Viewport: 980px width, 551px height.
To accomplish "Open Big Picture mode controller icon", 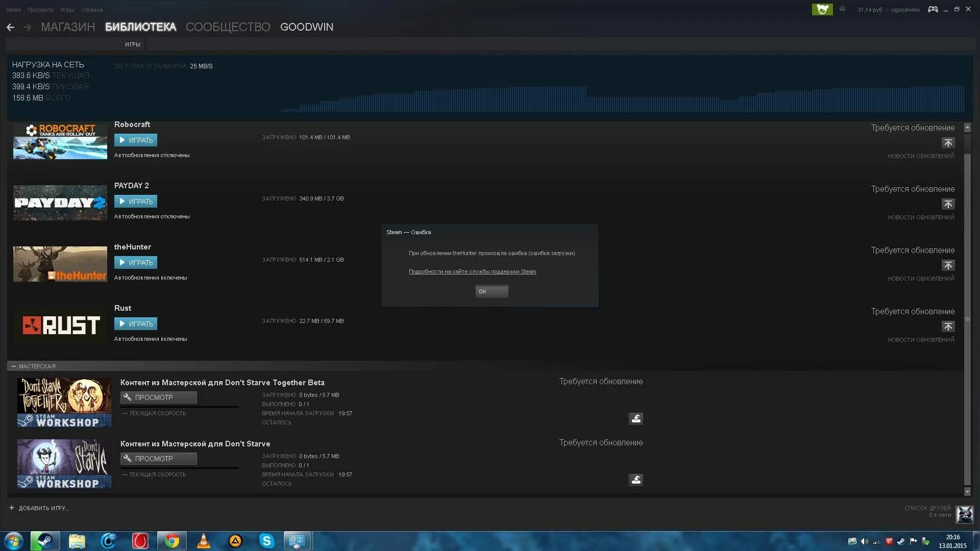I will click(x=933, y=9).
